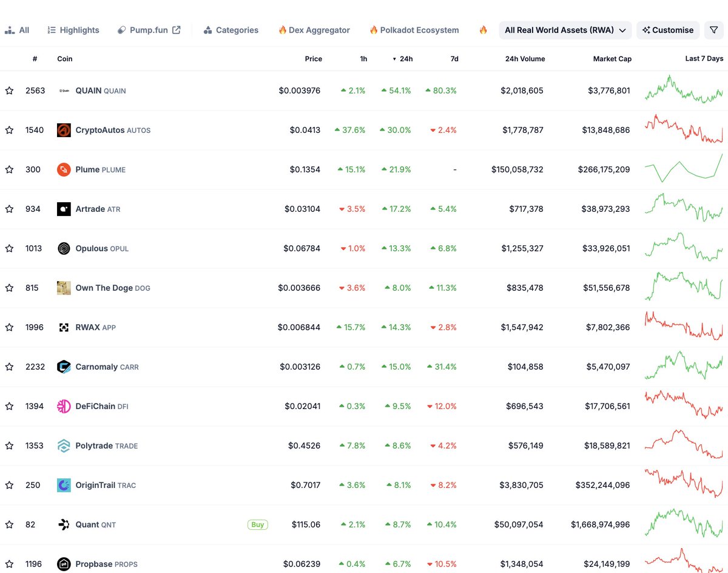Screen dimensions: 728x573
Task: Click the Polytrade logo icon
Action: point(64,446)
